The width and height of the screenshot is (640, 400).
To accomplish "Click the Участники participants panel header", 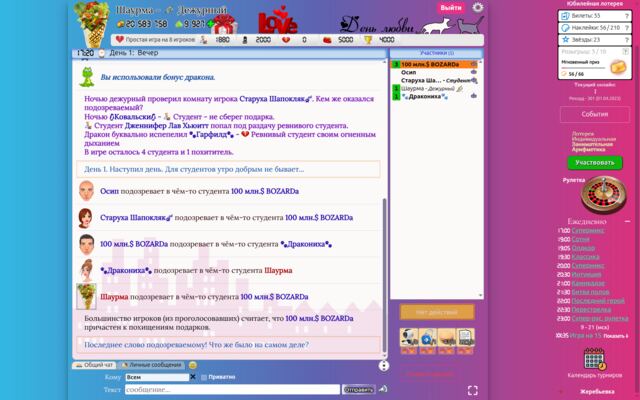I will pos(437,53).
